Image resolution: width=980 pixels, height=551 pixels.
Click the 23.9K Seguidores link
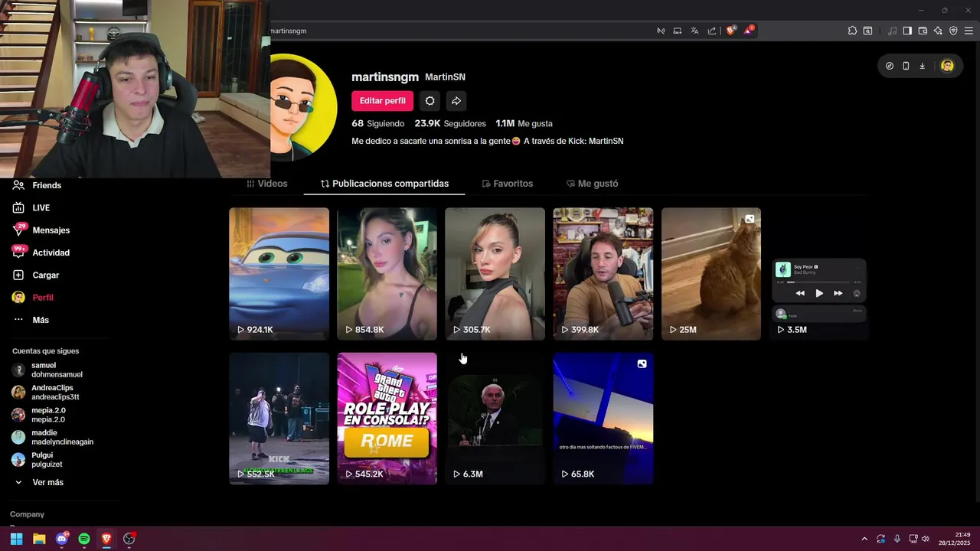point(450,123)
